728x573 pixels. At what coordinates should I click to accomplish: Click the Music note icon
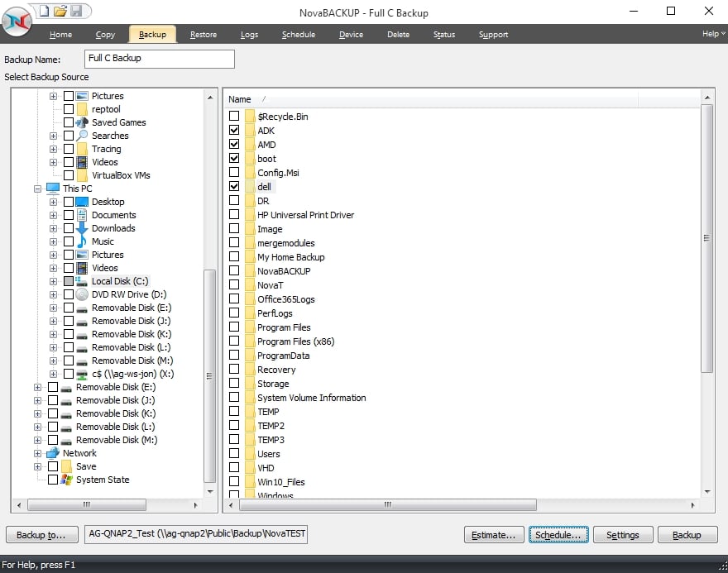click(82, 241)
